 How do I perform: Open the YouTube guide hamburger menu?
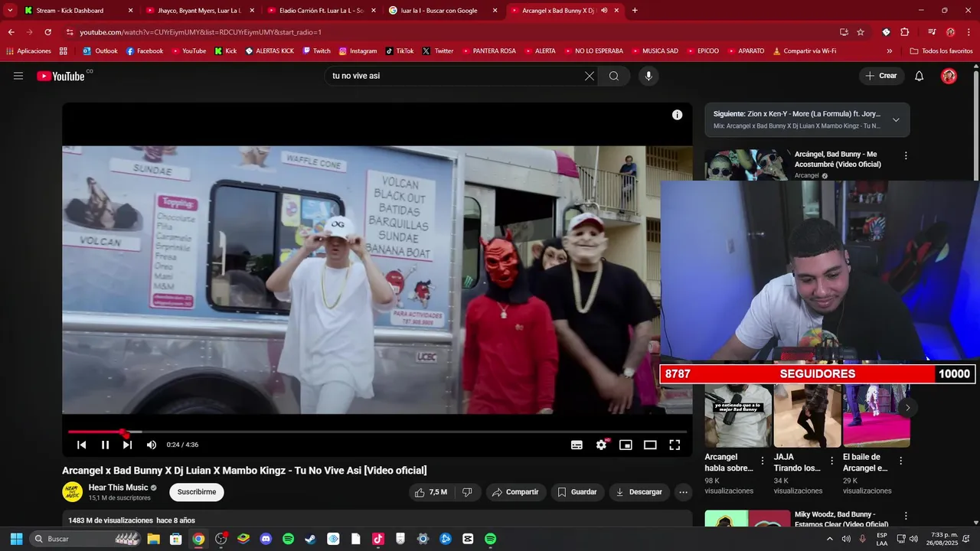point(18,76)
